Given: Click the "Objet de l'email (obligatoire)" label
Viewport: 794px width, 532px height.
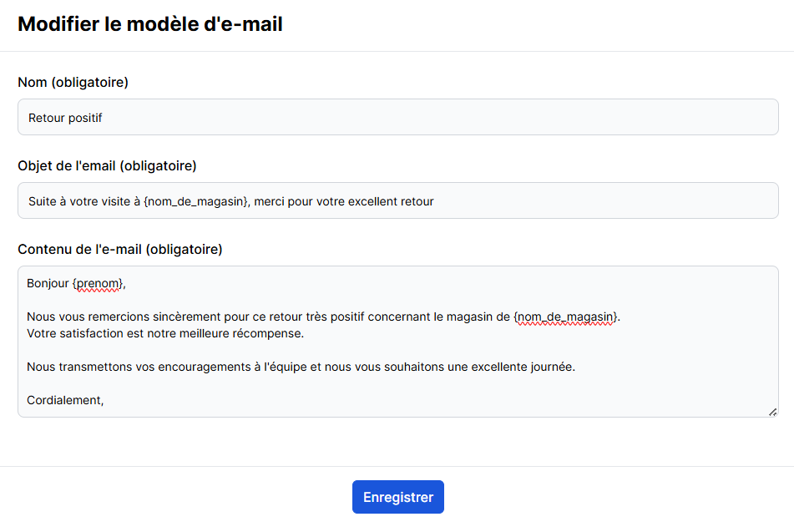Looking at the screenshot, I should click(x=107, y=165).
